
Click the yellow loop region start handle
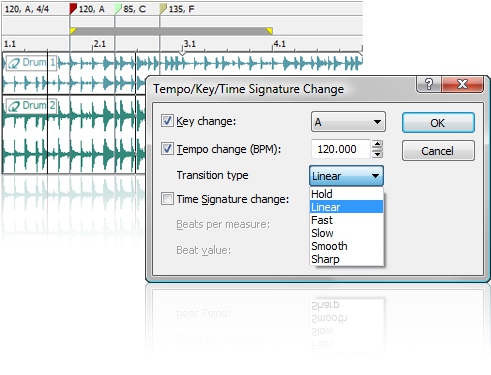(73, 31)
